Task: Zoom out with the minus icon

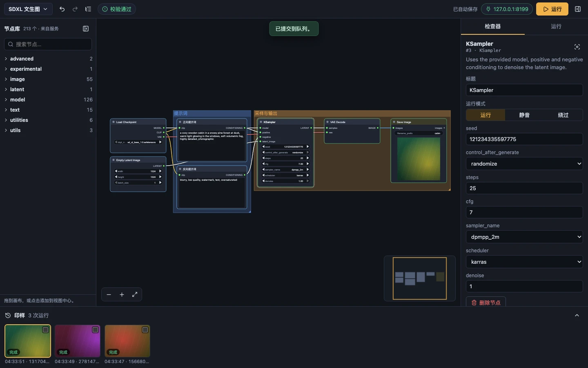Action: [x=109, y=294]
